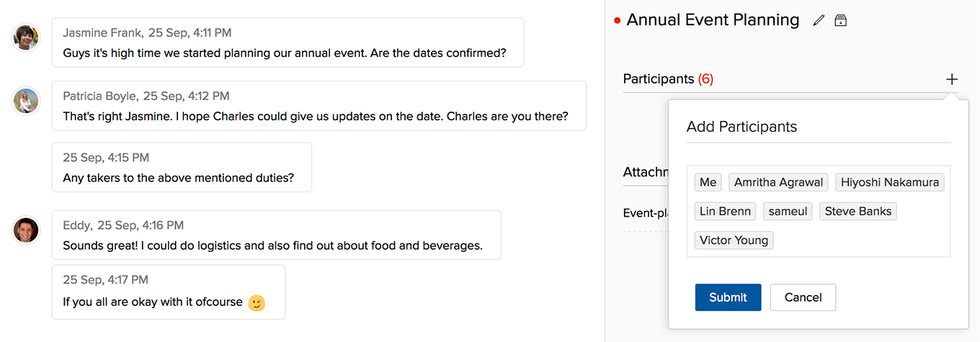Click the Participants (6) section heading

click(x=668, y=79)
